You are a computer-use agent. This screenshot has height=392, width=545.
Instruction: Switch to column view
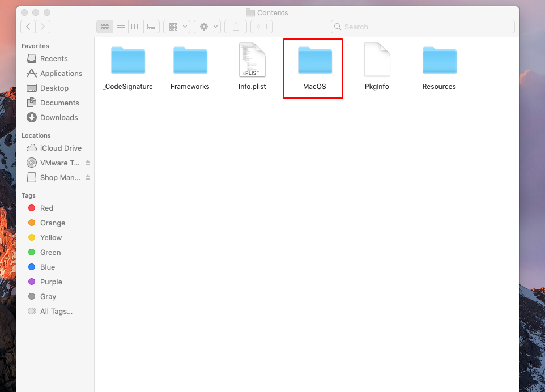click(136, 27)
